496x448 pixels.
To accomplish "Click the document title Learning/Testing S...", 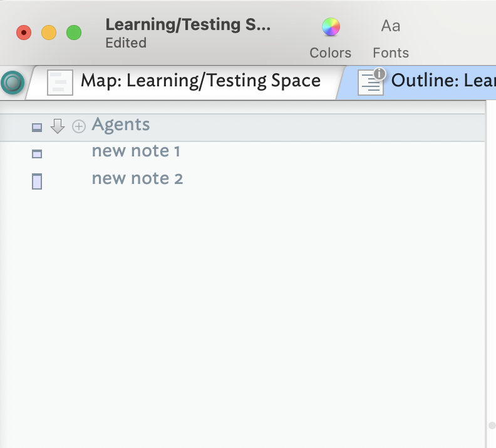I will [188, 25].
